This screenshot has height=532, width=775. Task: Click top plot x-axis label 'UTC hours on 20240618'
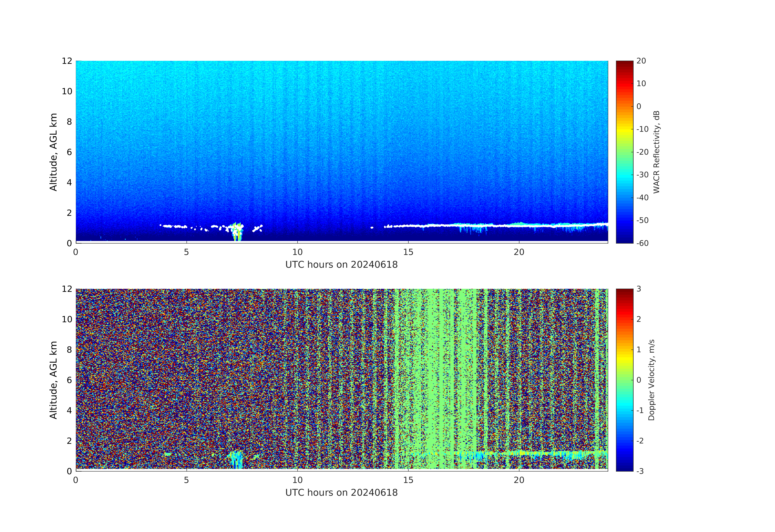(341, 264)
